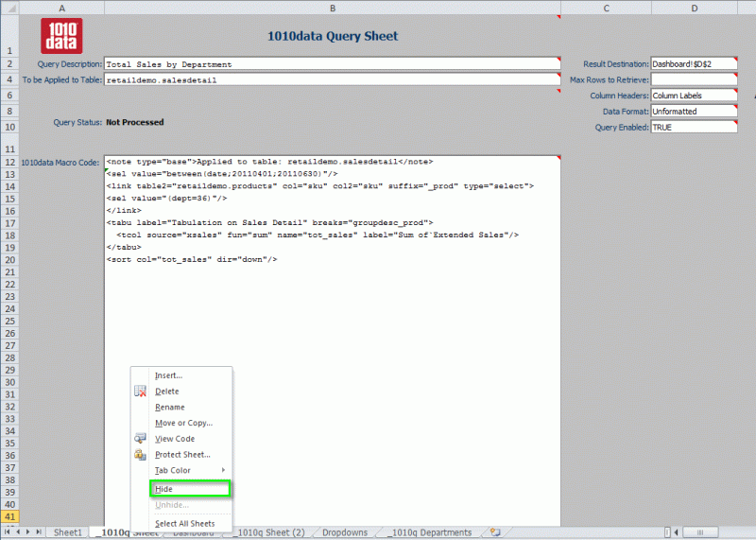Click the '<sort col="tot_sales" dir="down"/>' line
This screenshot has width=756, height=540.
(192, 260)
